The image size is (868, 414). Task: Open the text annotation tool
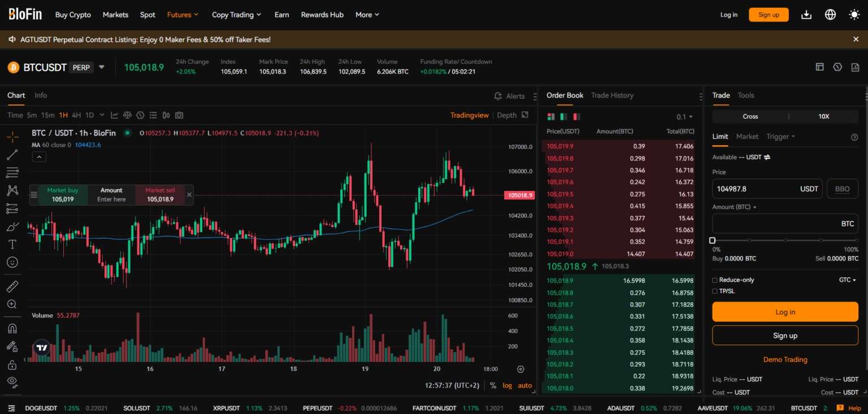pos(12,245)
